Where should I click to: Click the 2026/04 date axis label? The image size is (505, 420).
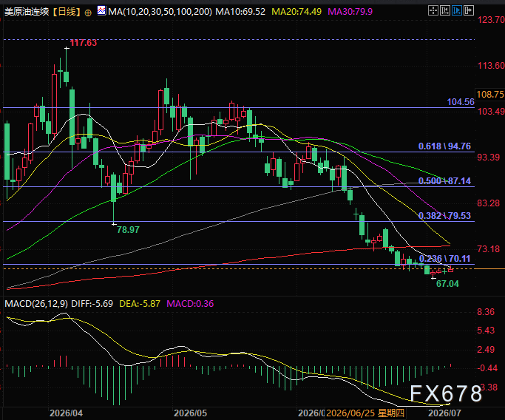66,413
